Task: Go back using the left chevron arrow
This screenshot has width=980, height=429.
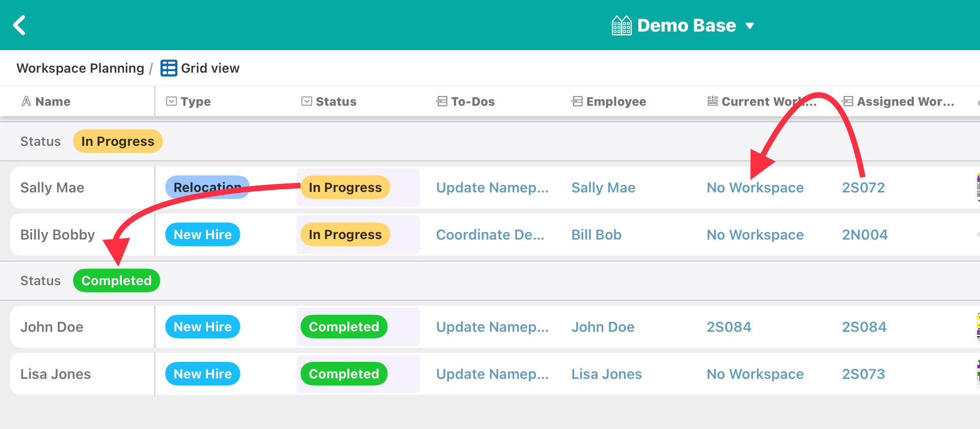Action: 20,25
